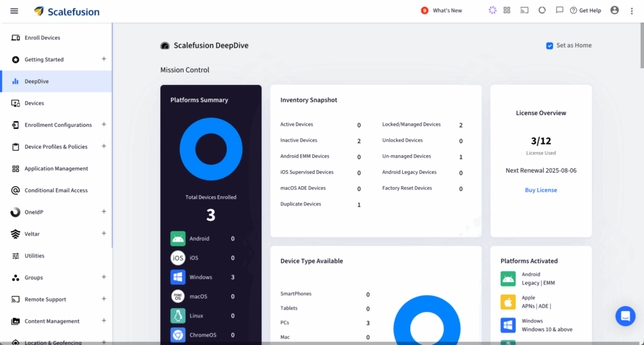The image size is (644, 345).
Task: Click the Windows platform icon in summary
Action: (178, 277)
